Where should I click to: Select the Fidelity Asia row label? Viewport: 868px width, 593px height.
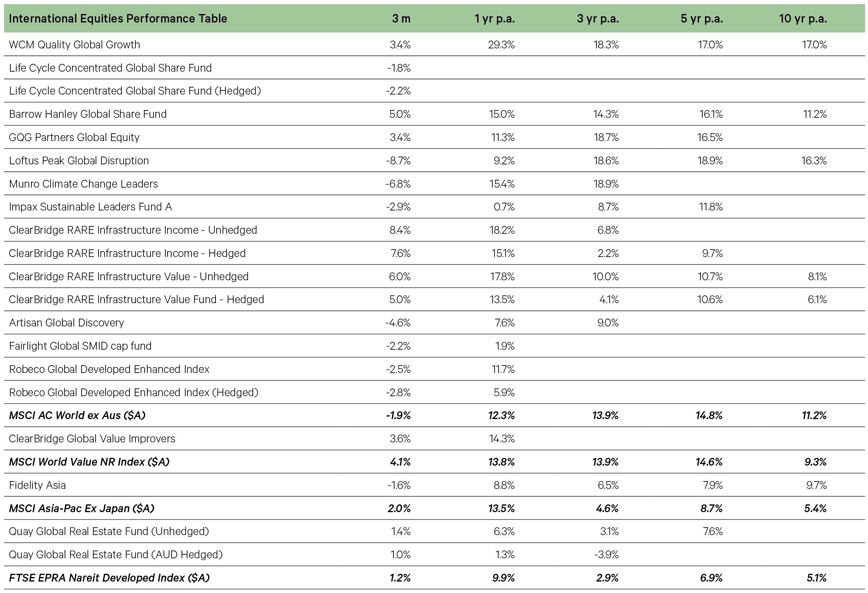[x=37, y=485]
